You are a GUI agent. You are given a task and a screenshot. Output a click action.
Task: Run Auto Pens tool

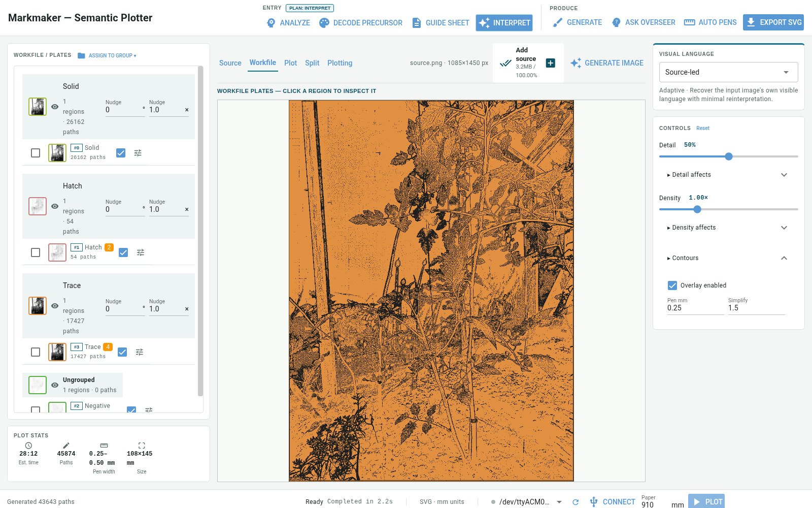(710, 22)
